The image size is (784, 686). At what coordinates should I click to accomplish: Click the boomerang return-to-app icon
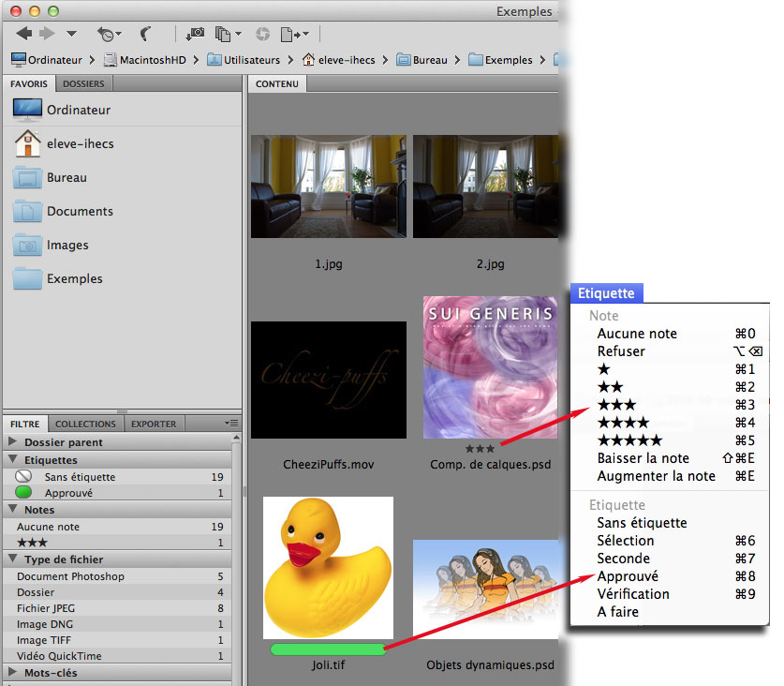(x=145, y=34)
